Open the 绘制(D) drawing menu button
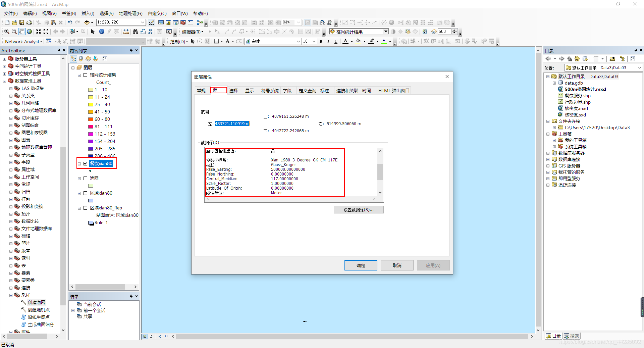The image size is (644, 348). click(179, 42)
